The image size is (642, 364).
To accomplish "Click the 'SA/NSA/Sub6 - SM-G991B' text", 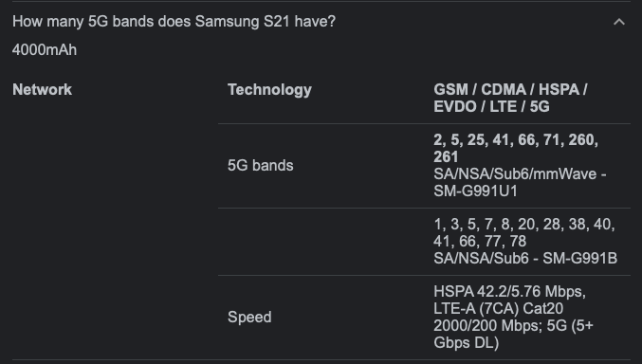I will pyautogui.click(x=525, y=259).
